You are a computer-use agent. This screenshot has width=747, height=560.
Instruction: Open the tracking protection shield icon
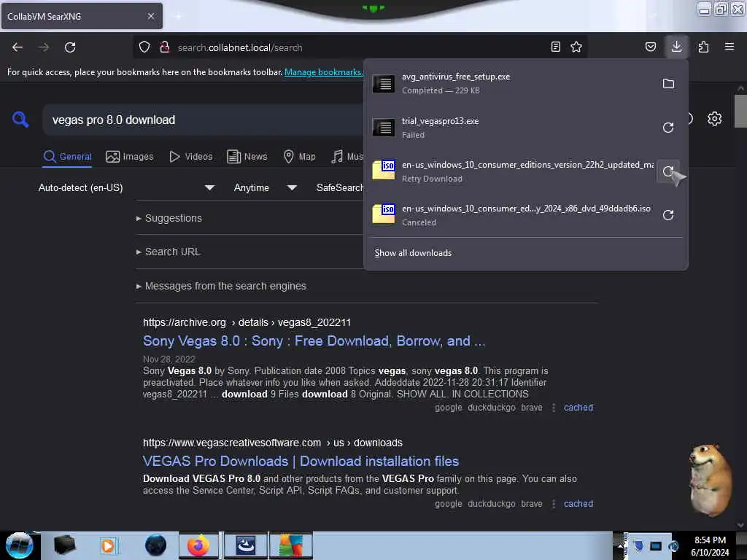[144, 47]
